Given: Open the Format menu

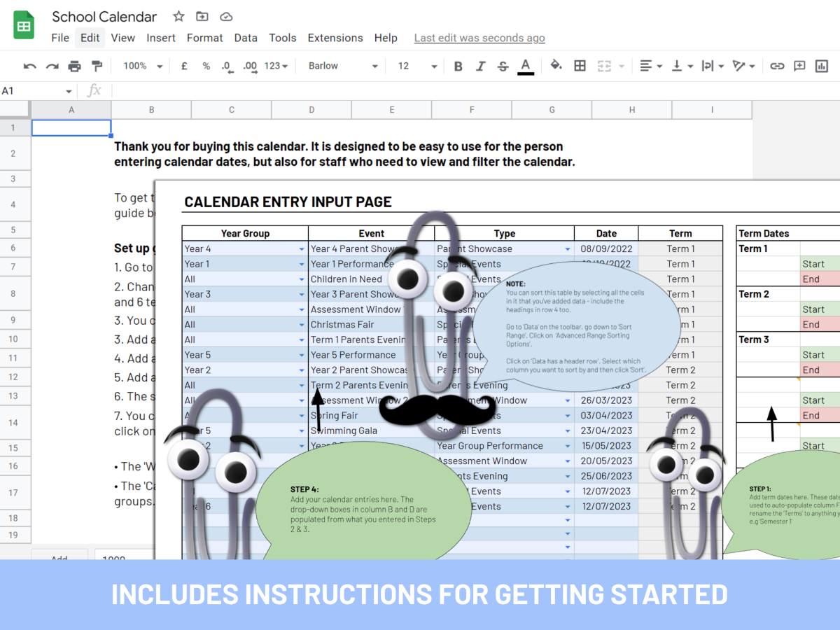Looking at the screenshot, I should click(x=204, y=38).
